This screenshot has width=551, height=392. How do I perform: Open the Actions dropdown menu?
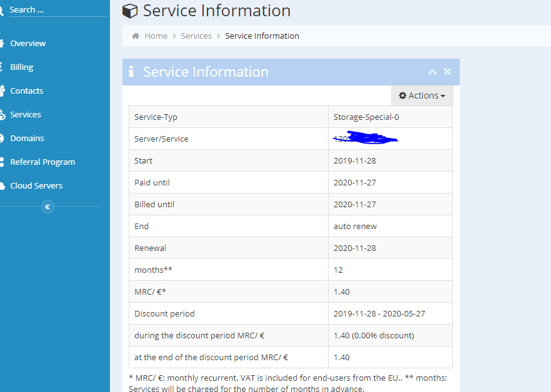pos(422,96)
